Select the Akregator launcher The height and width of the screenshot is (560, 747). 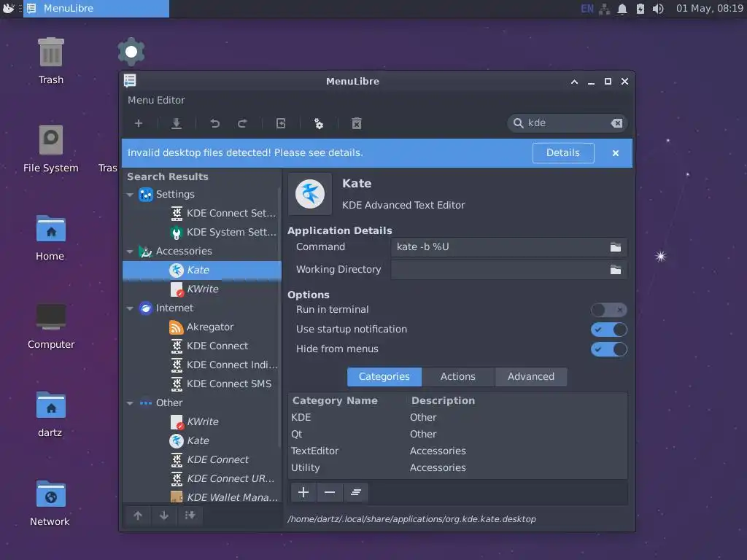click(202, 327)
